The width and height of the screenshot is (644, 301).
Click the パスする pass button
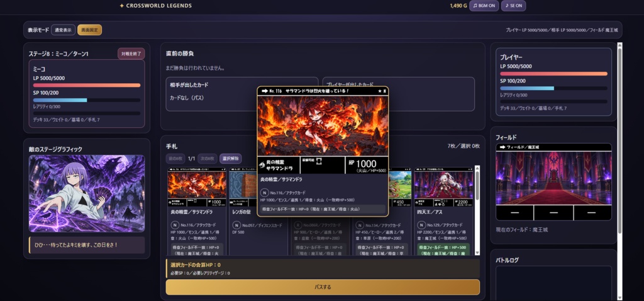pos(323,287)
